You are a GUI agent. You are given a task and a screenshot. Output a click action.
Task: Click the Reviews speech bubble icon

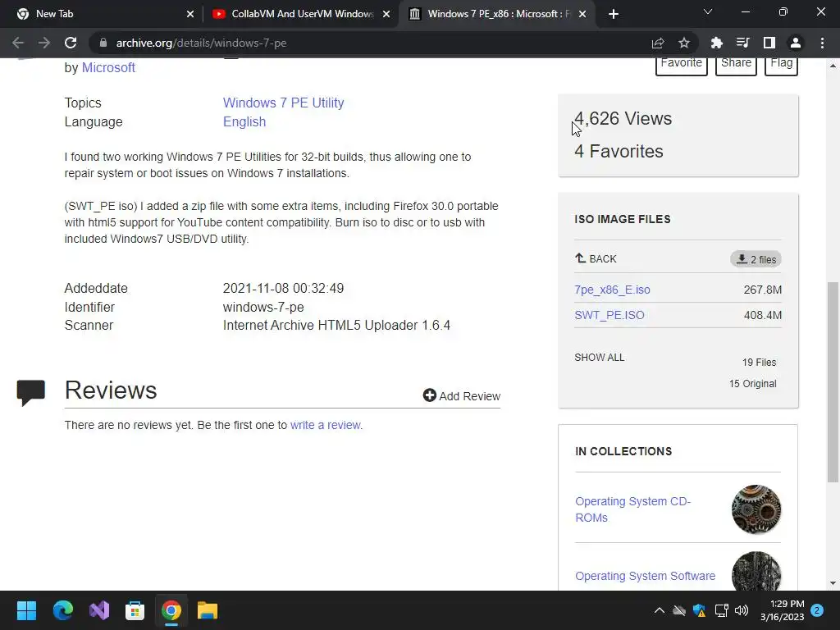[30, 393]
